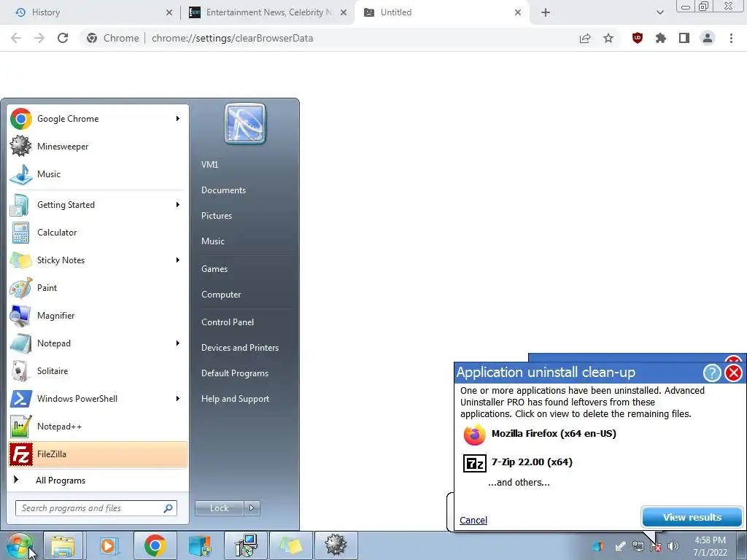Open Chrome Extensions puzzle icon
Screen dimensions: 747x560
[661, 38]
